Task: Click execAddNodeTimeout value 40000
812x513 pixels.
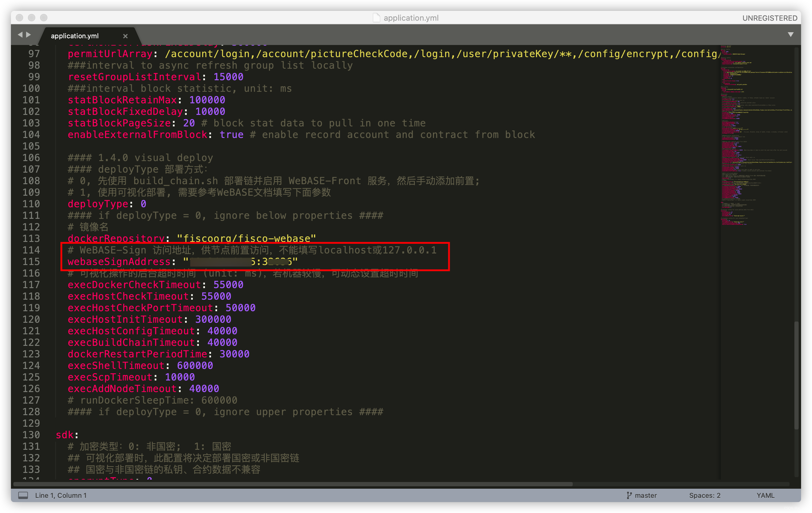Action: point(204,389)
